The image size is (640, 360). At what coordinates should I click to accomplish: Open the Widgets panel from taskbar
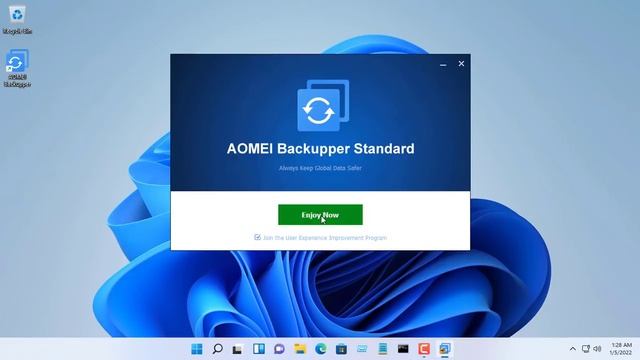[259, 349]
